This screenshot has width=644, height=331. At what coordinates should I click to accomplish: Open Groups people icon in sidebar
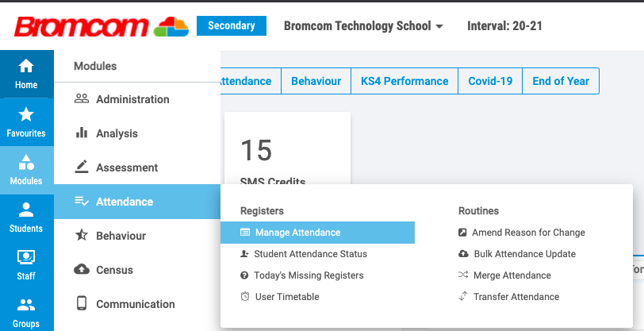[x=26, y=305]
